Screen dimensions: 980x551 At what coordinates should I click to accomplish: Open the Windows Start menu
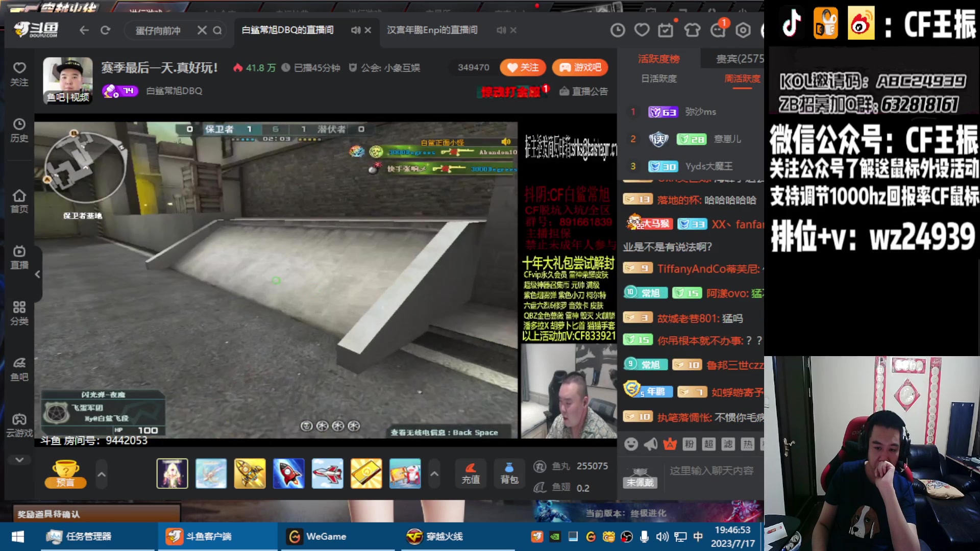[x=18, y=537]
